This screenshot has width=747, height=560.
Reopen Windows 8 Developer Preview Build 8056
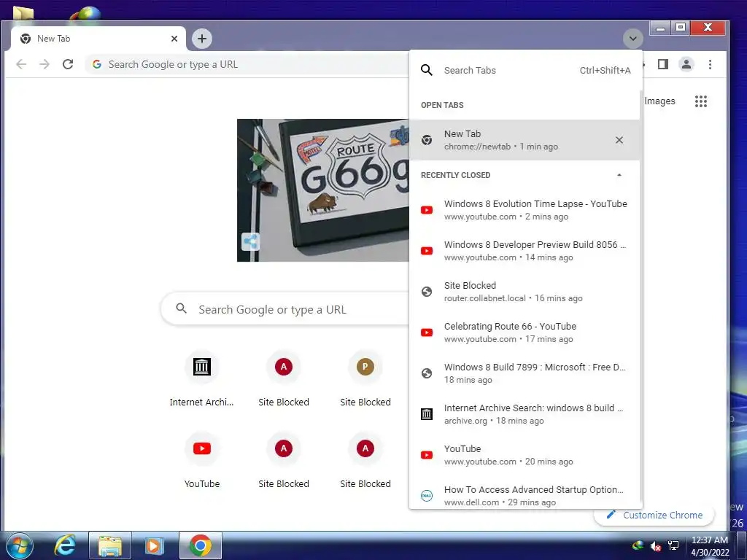[x=524, y=251]
